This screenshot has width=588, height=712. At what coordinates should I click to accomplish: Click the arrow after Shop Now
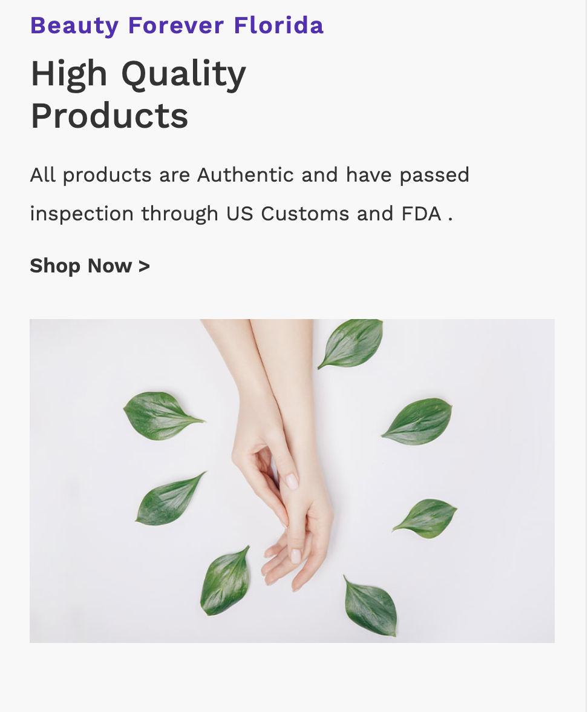click(144, 266)
